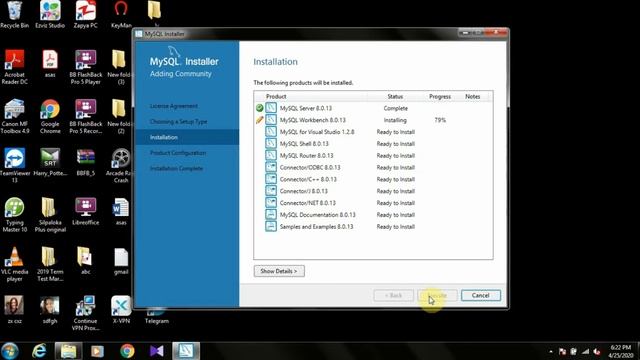Image resolution: width=640 pixels, height=360 pixels.
Task: Open Visual Studio from the taskbar
Action: (157, 351)
